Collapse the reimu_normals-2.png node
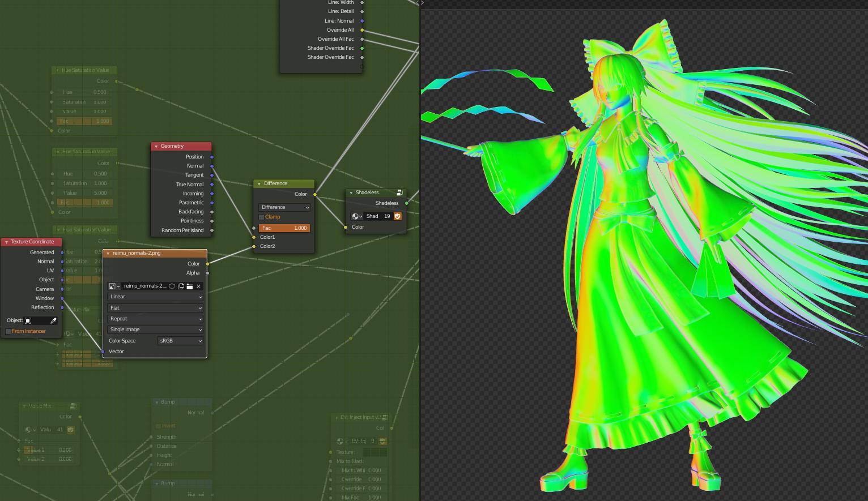868x501 pixels. click(x=108, y=253)
